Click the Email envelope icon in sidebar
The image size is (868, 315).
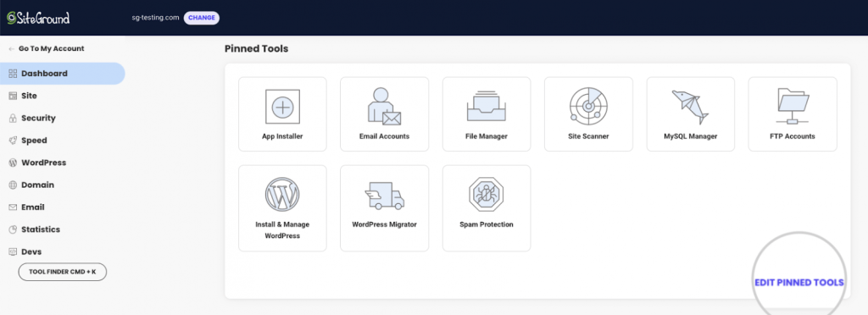pyautogui.click(x=13, y=207)
